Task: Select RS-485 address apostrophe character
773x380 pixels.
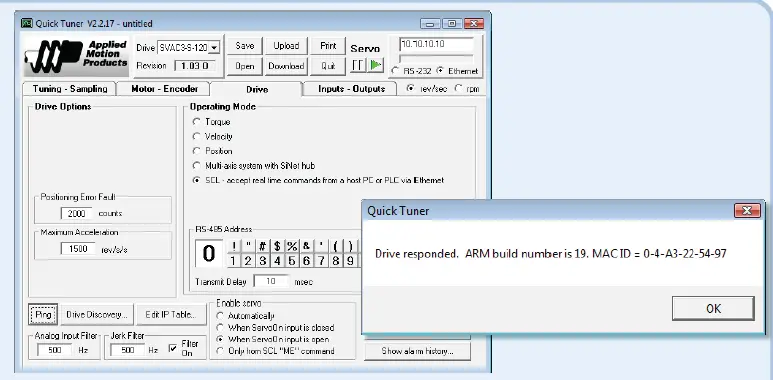Action: coord(321,246)
